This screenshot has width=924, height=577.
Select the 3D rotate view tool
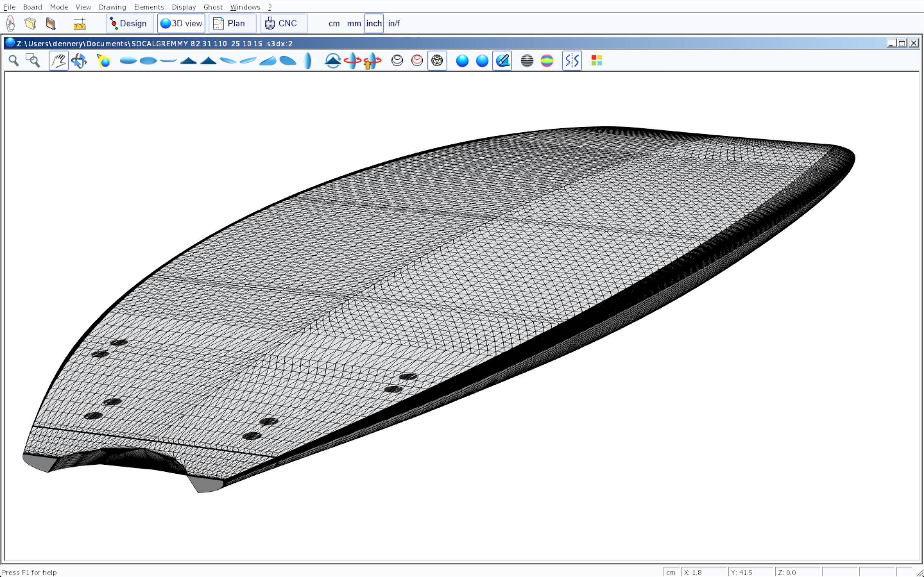coord(79,61)
